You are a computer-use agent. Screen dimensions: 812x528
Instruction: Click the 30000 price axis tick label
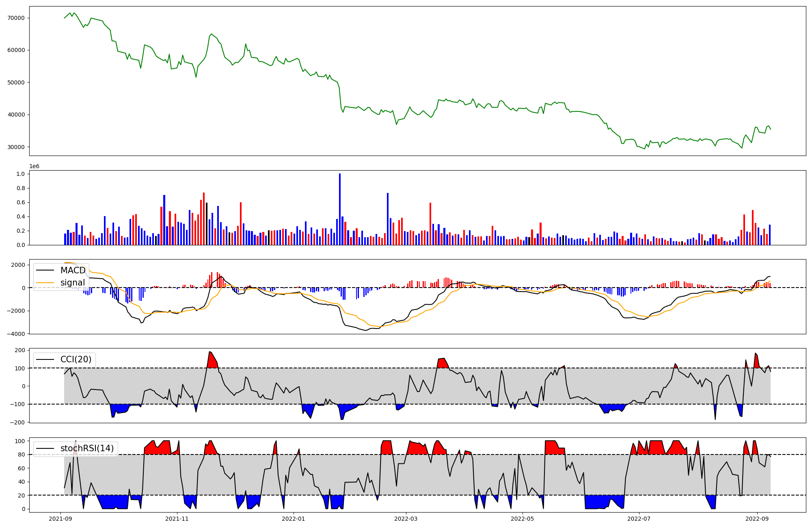coord(16,147)
